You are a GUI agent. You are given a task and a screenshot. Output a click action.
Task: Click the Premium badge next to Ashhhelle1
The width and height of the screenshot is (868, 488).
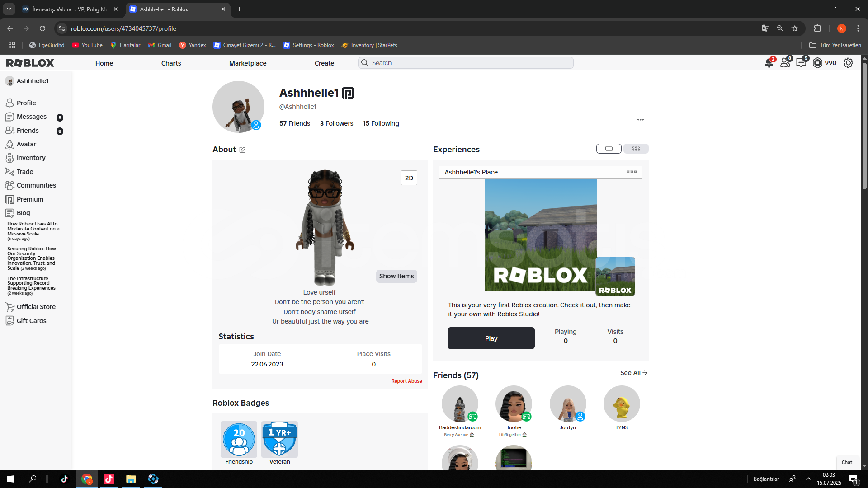click(348, 93)
